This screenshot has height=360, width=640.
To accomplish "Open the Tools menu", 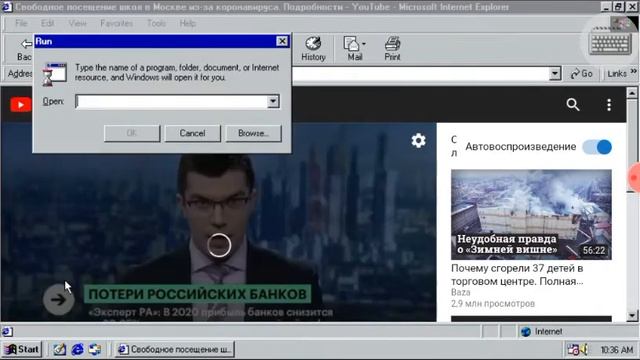I will click(156, 23).
